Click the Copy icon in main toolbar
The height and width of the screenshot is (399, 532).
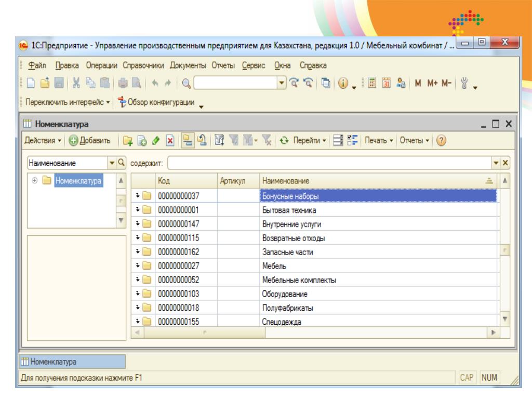(x=90, y=83)
